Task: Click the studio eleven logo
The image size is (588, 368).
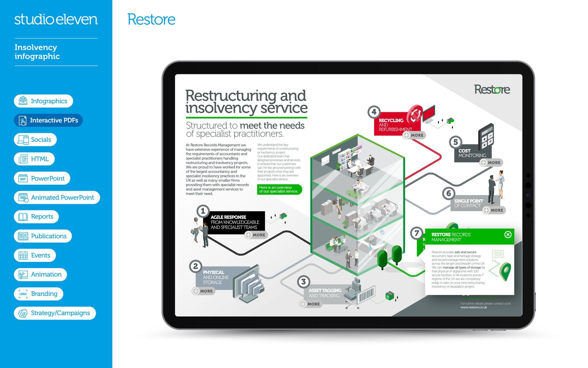Action: click(56, 19)
